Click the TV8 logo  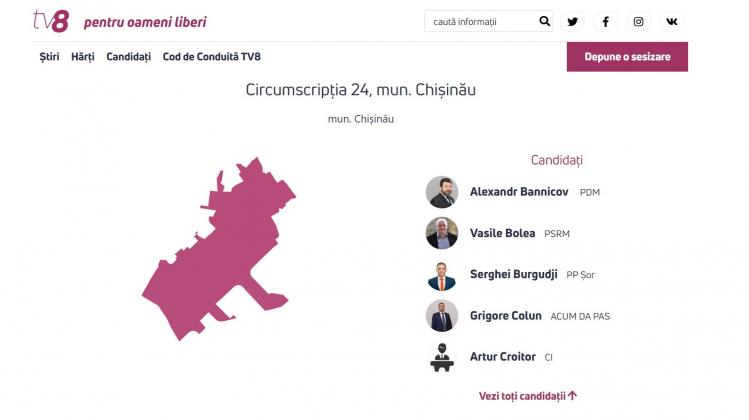(x=51, y=21)
